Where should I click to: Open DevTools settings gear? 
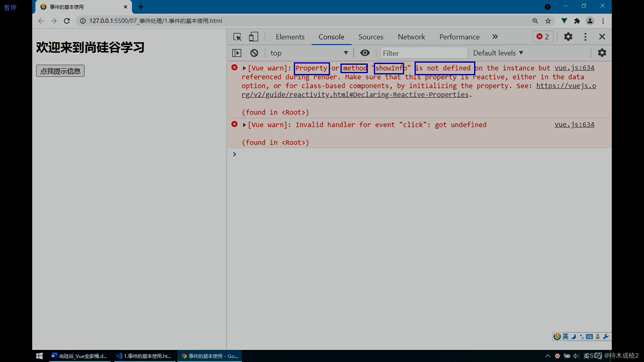pyautogui.click(x=568, y=37)
